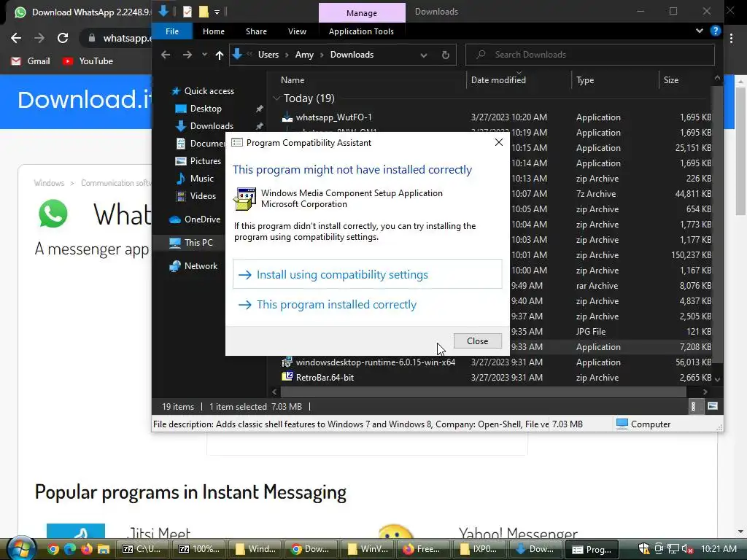Launch Edge from the taskbar
This screenshot has width=747, height=560.
[x=70, y=549]
